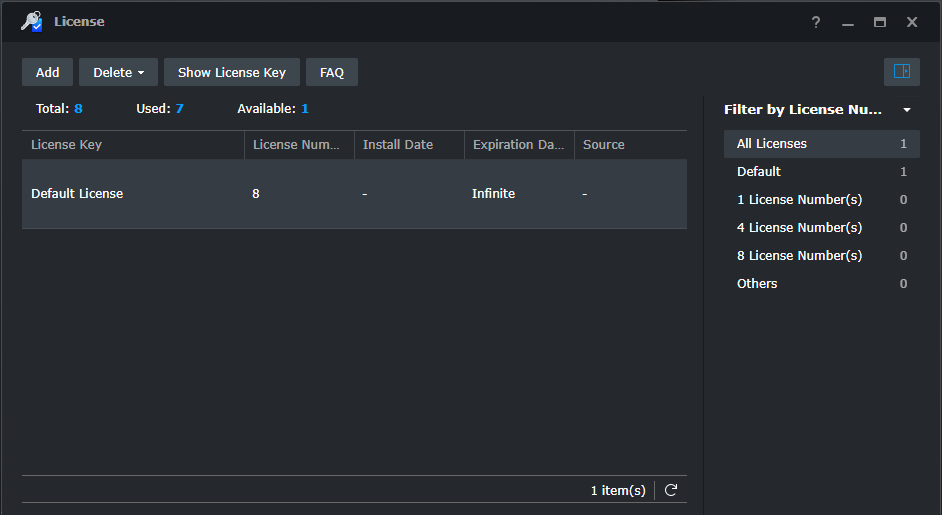Click the Add license button
942x515 pixels.
pyautogui.click(x=47, y=72)
